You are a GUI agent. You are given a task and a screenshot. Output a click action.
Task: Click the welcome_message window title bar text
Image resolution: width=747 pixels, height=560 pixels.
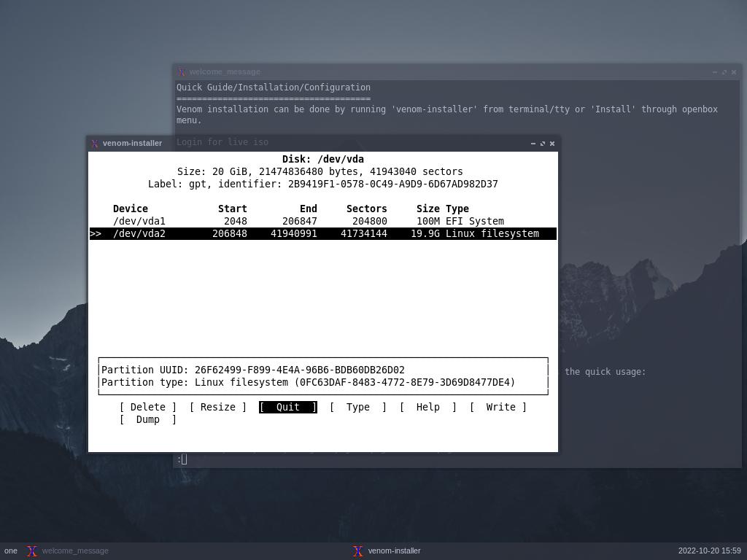click(x=225, y=72)
